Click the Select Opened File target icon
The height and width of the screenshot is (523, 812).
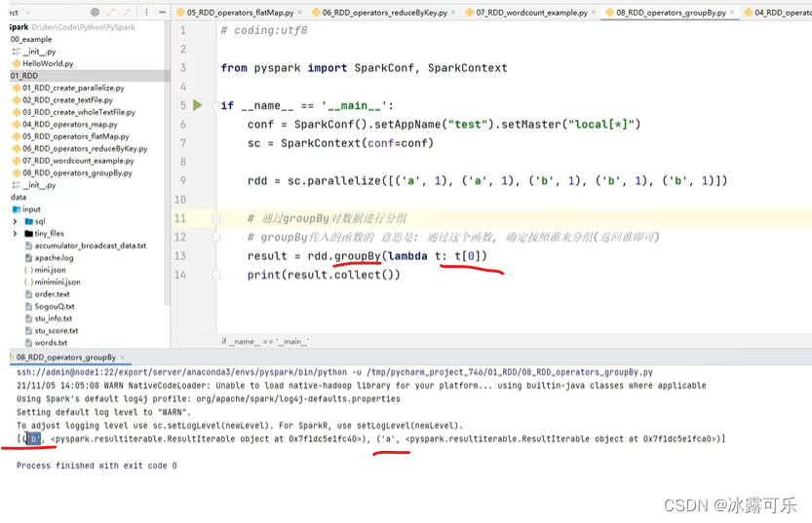coord(95,12)
